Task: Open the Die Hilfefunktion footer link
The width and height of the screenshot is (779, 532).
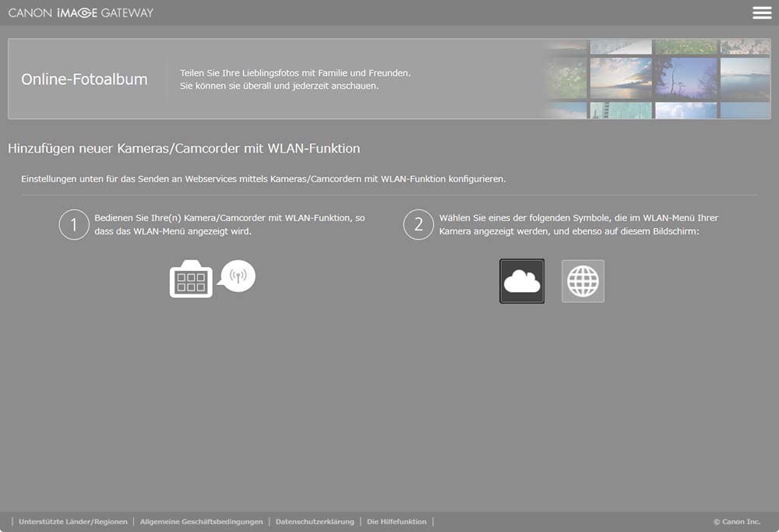Action: [x=397, y=522]
